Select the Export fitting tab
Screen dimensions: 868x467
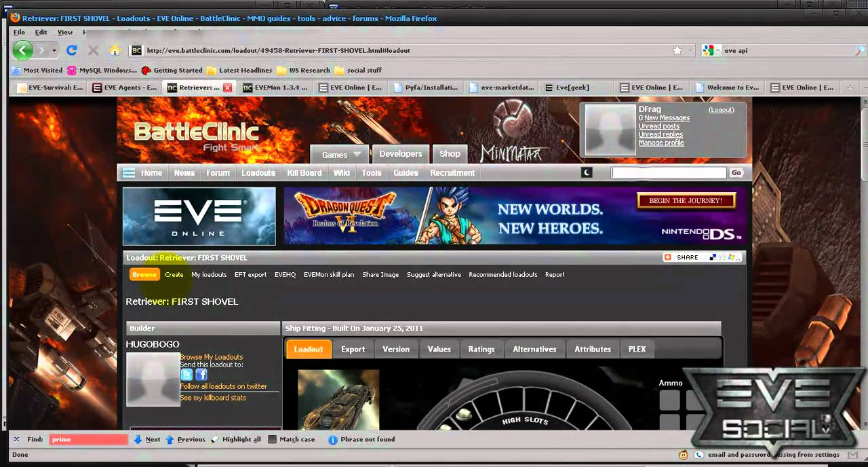353,350
